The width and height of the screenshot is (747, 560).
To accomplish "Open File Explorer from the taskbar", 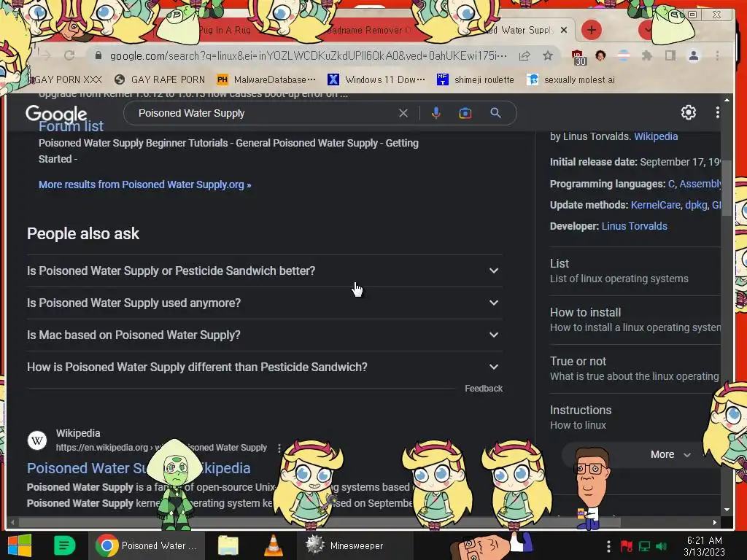I will (x=228, y=545).
